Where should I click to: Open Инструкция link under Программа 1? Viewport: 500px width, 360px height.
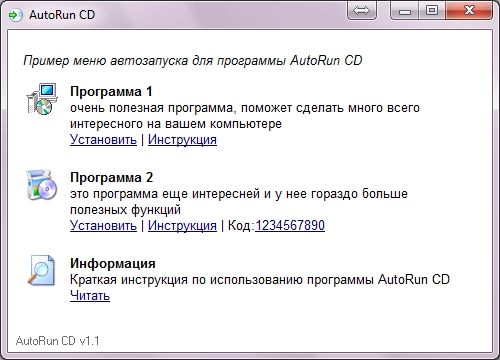[x=182, y=139]
